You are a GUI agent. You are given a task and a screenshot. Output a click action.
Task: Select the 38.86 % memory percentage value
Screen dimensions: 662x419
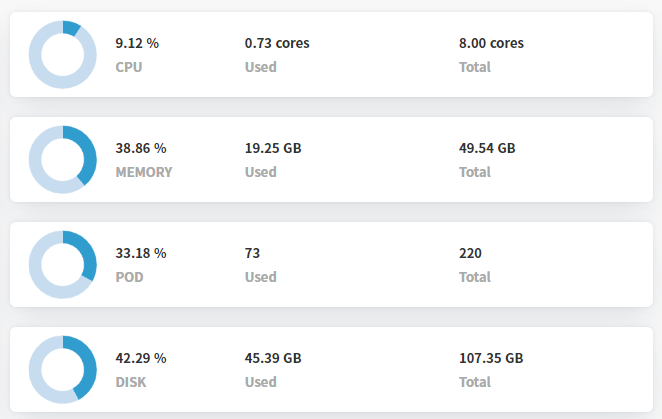tap(141, 148)
